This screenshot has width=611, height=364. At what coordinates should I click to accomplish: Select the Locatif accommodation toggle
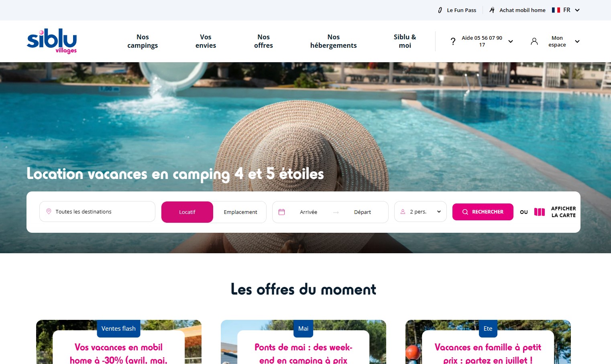coord(187,212)
